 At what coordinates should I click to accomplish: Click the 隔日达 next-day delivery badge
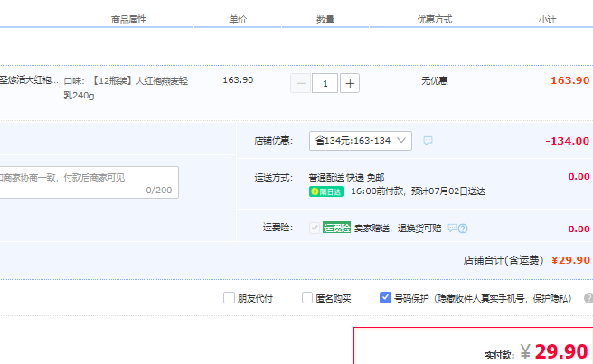click(326, 191)
